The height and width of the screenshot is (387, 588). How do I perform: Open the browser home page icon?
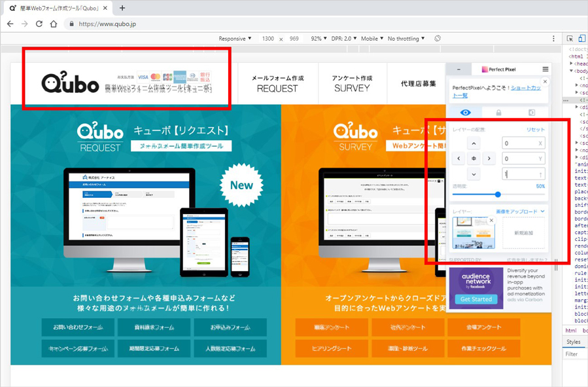54,24
